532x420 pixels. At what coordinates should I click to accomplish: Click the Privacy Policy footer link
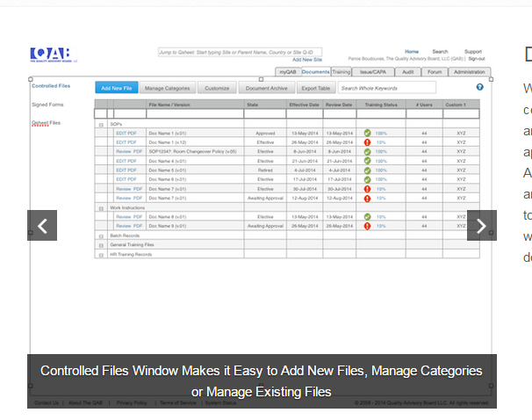click(132, 402)
